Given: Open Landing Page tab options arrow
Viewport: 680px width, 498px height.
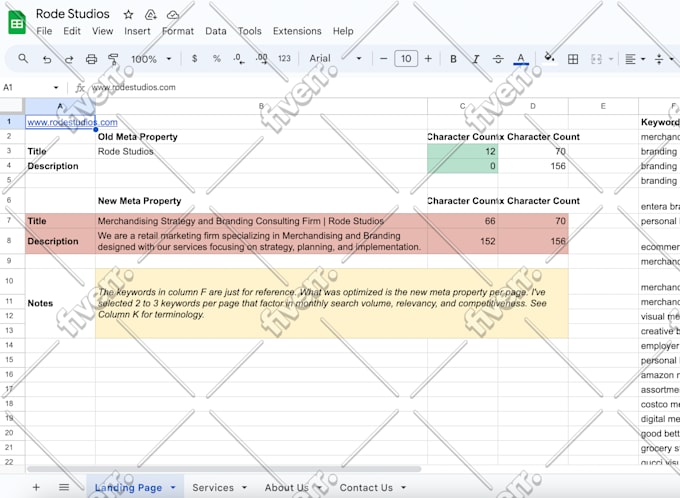Looking at the screenshot, I should pyautogui.click(x=173, y=488).
